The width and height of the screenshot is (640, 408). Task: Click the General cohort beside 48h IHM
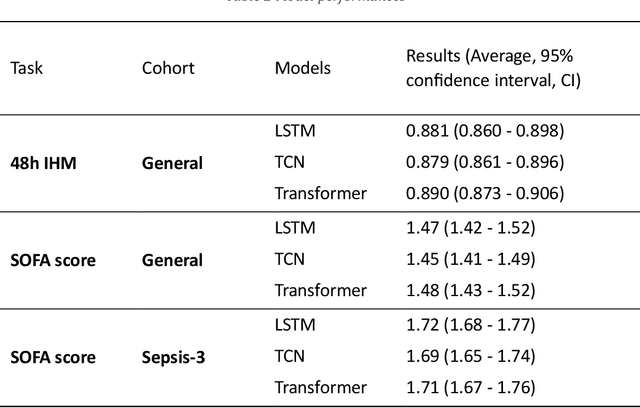click(172, 163)
